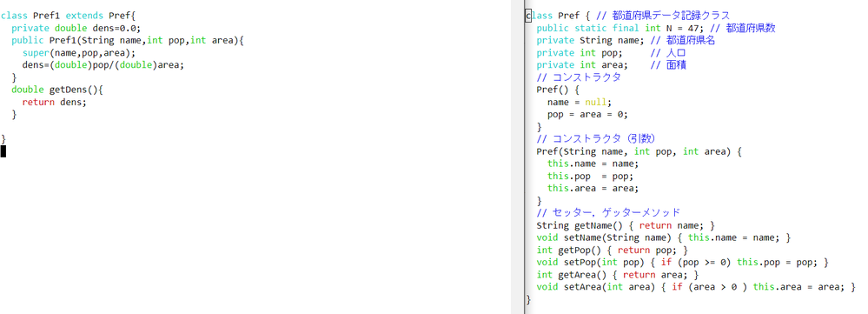Click the 'double getDens(){' method line

coord(57,90)
